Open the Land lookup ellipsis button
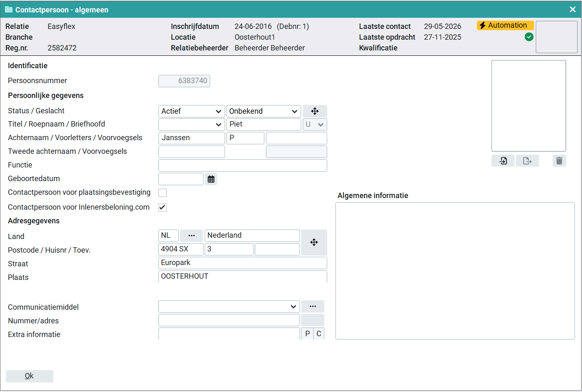This screenshot has width=582, height=392. click(x=192, y=236)
